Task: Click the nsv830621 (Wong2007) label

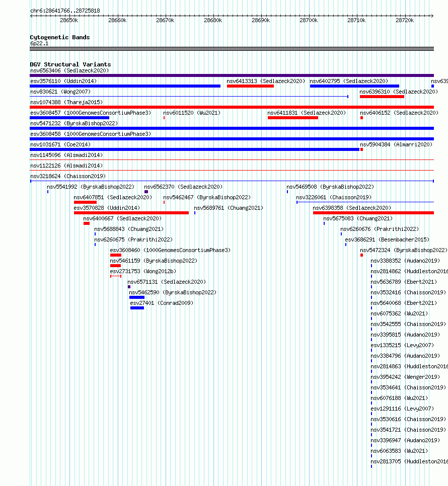Action: tap(60, 92)
